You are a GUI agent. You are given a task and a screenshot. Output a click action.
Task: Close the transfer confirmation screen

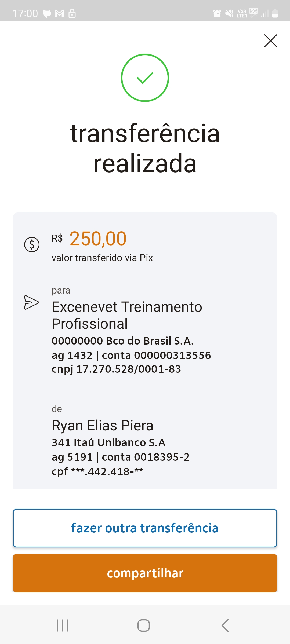pyautogui.click(x=270, y=41)
